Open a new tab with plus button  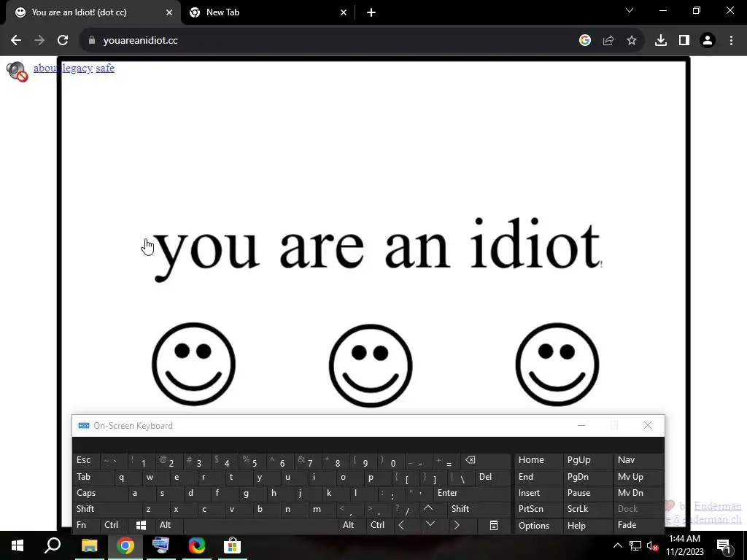[x=371, y=12]
